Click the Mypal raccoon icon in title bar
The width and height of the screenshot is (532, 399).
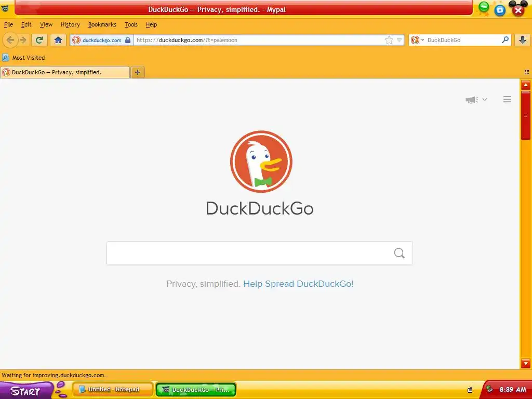(5, 8)
